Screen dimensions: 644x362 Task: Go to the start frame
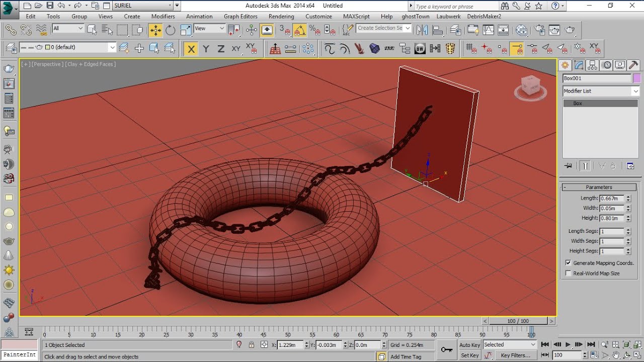tap(545, 344)
